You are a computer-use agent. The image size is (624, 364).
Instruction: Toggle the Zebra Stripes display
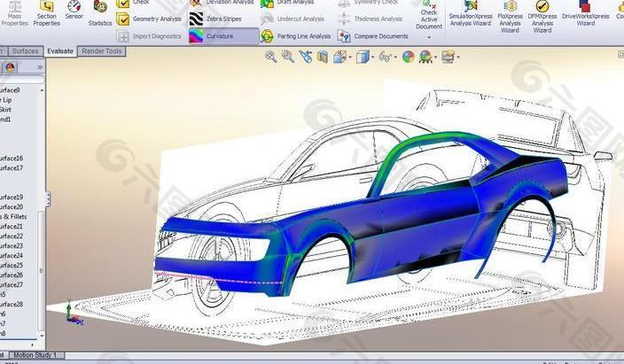pos(216,19)
